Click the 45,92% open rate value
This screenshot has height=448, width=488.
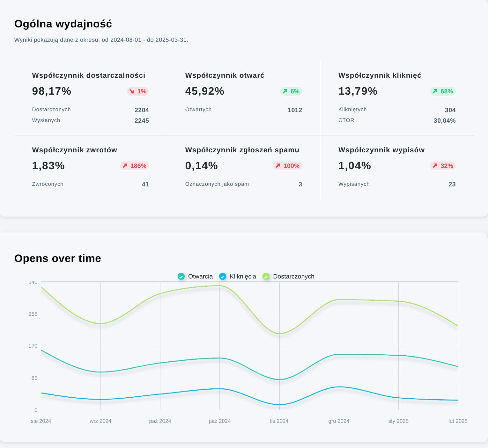(205, 91)
